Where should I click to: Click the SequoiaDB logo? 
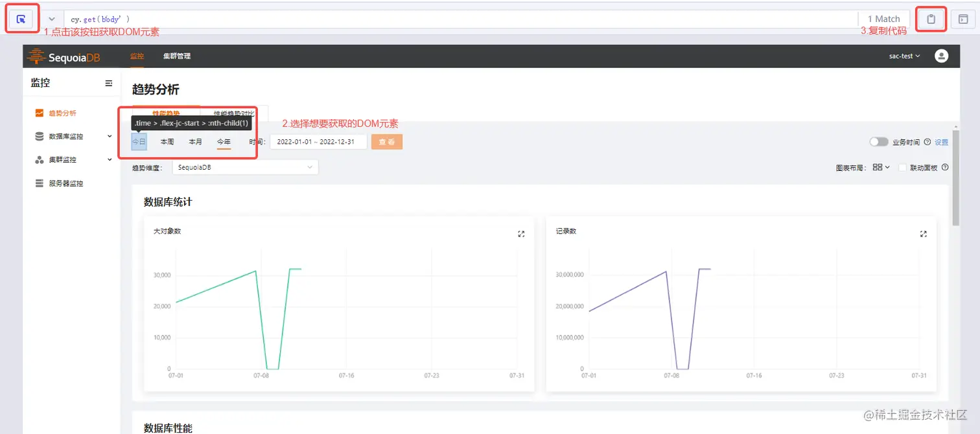(x=64, y=57)
